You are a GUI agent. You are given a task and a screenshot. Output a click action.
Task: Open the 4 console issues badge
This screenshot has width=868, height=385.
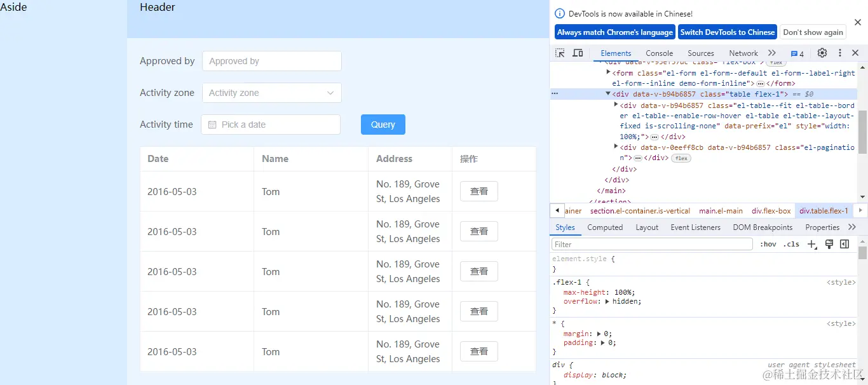[x=797, y=54]
